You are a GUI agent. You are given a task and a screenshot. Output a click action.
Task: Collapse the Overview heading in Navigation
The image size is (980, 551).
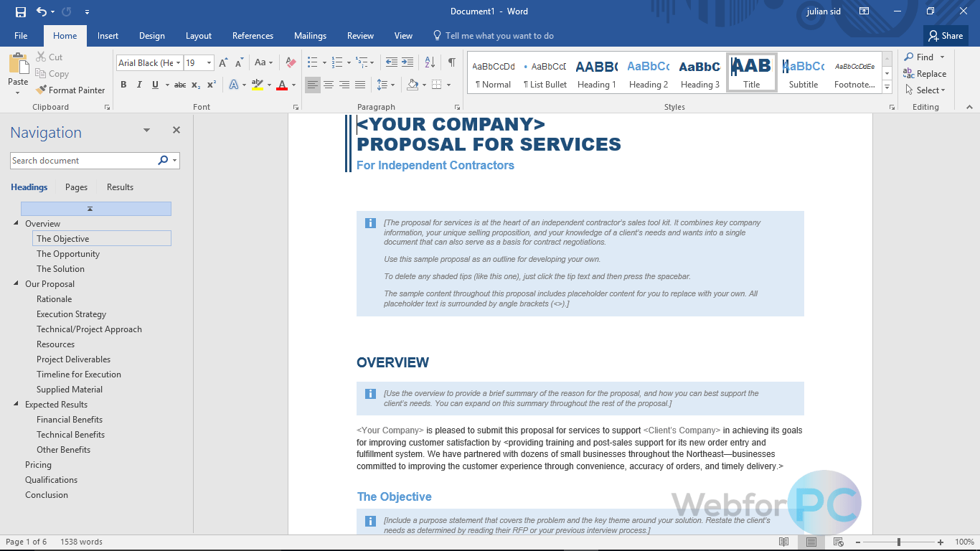point(16,223)
